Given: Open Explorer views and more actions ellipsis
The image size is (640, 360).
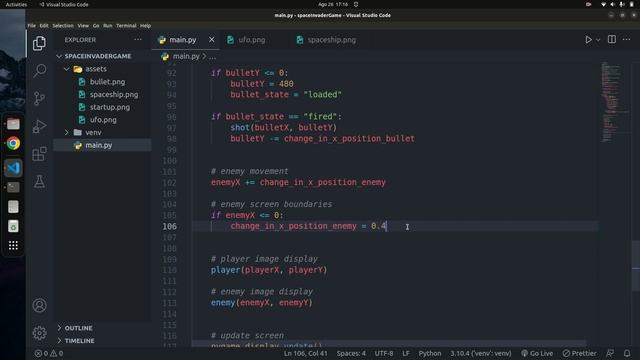Looking at the screenshot, I should tap(138, 40).
